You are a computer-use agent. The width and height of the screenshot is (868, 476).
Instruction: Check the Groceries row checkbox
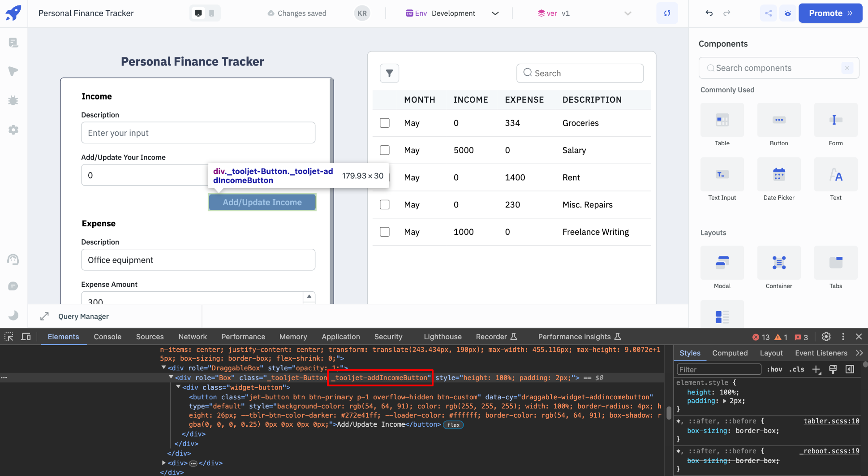[x=384, y=123]
